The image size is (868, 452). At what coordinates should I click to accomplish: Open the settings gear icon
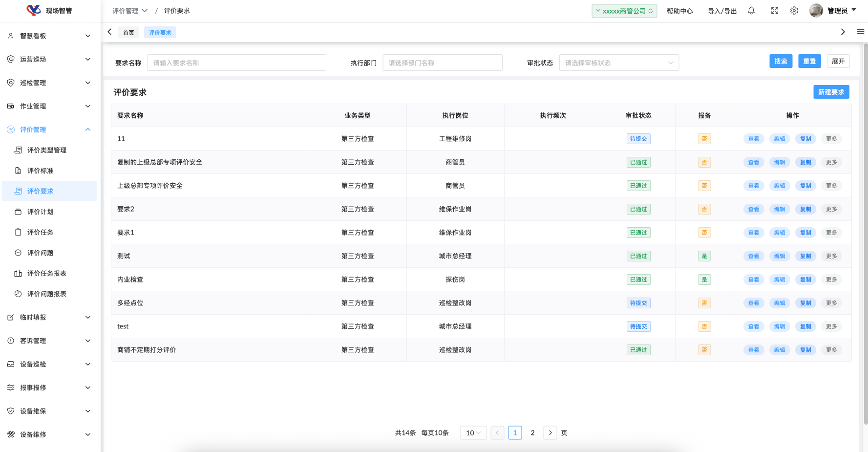coord(794,11)
